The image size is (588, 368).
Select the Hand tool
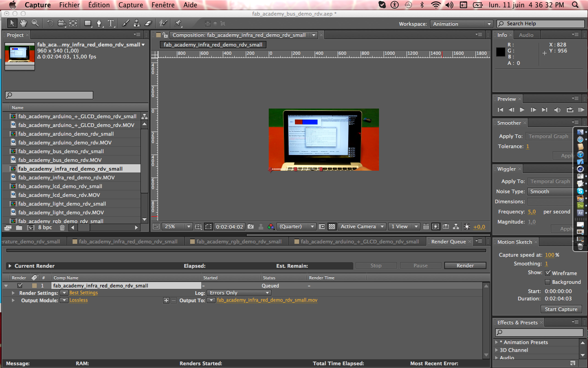[23, 23]
